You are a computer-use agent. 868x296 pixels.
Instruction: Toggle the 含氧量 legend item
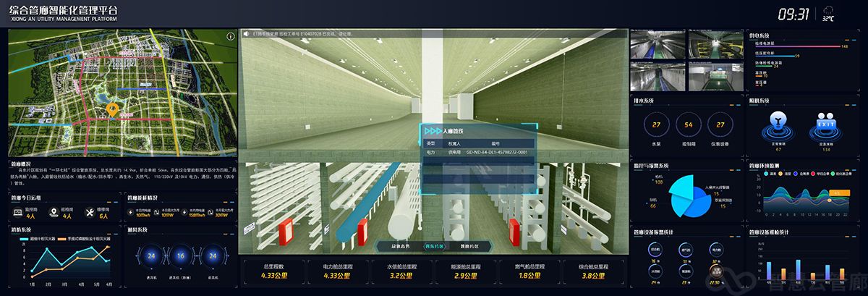click(x=801, y=174)
